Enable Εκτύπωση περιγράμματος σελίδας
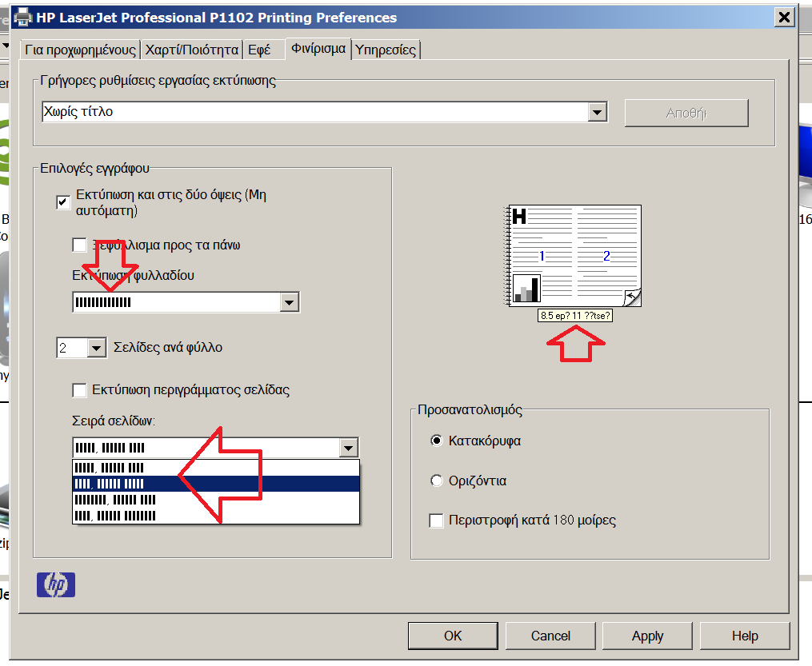 (x=79, y=390)
